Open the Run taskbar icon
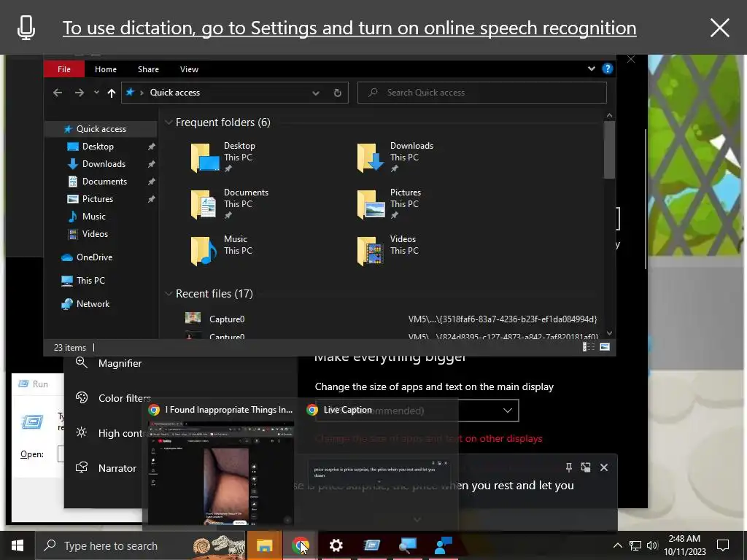Viewport: 747px width, 560px height. click(371, 545)
